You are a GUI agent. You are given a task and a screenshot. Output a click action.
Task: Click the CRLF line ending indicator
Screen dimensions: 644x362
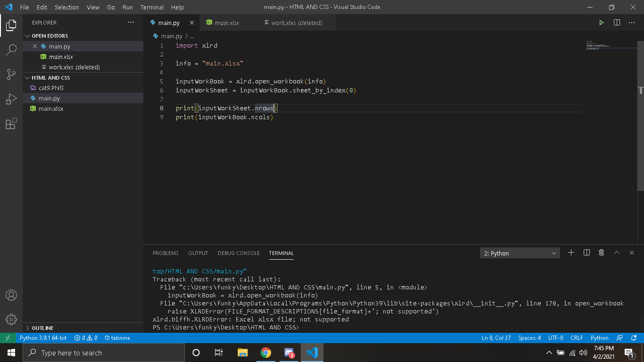pyautogui.click(x=576, y=338)
